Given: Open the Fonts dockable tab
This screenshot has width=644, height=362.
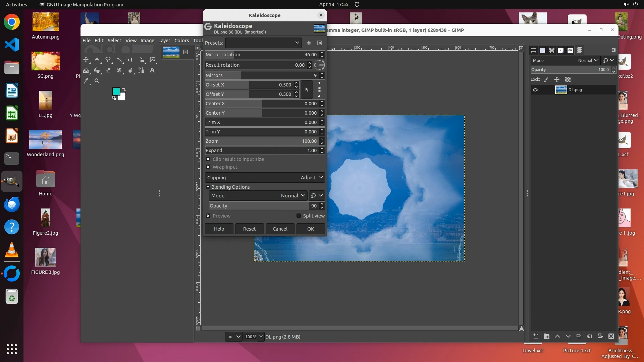Looking at the screenshot, I should pos(570,50).
